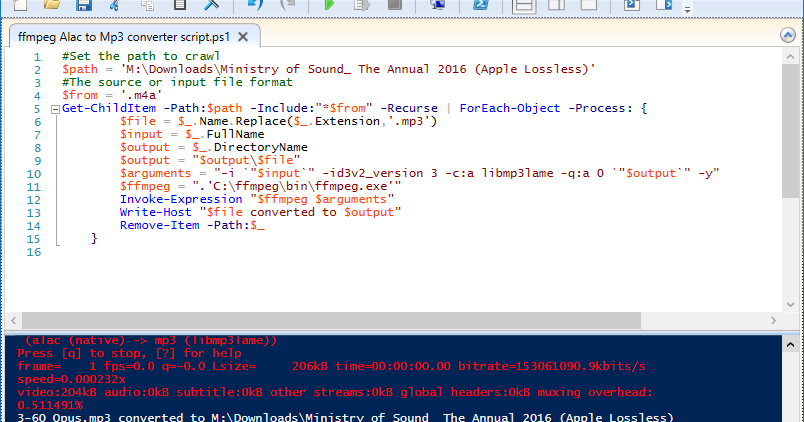Paste from clipboard using the paste icon
Screen dimensions: 804x422
click(x=179, y=5)
